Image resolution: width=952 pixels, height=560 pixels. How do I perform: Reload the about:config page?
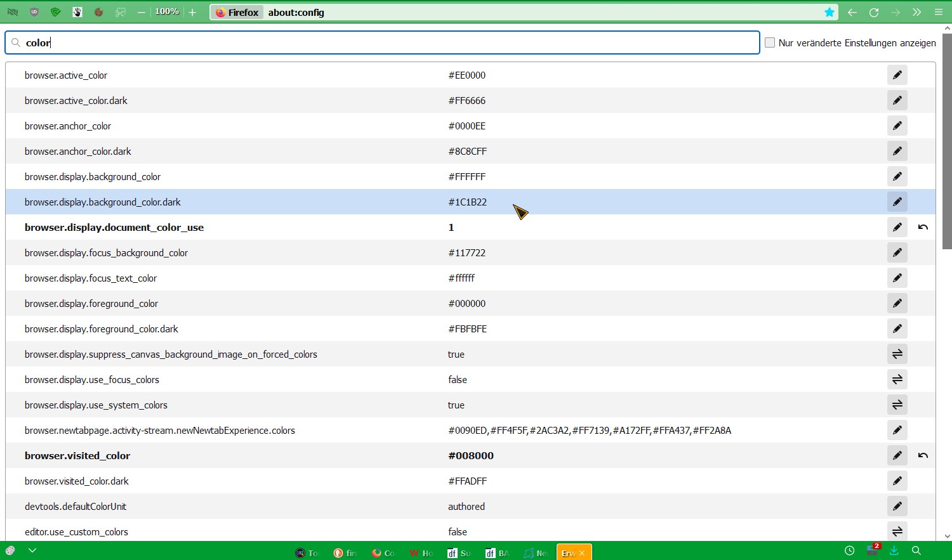coord(874,12)
